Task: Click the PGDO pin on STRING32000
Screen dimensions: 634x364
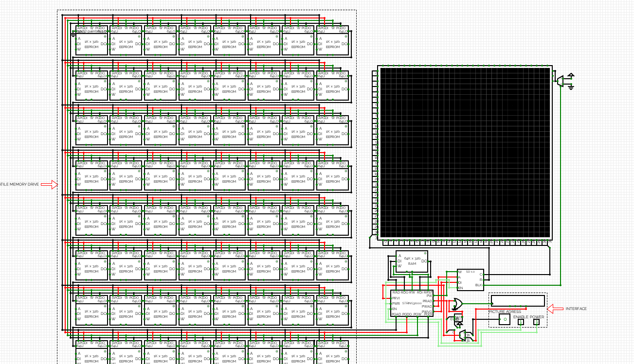Action: point(407,317)
